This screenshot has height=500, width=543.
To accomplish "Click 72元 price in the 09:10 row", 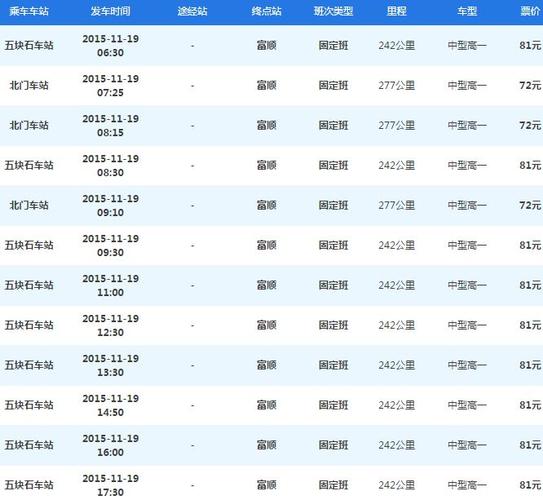I will (x=530, y=206).
